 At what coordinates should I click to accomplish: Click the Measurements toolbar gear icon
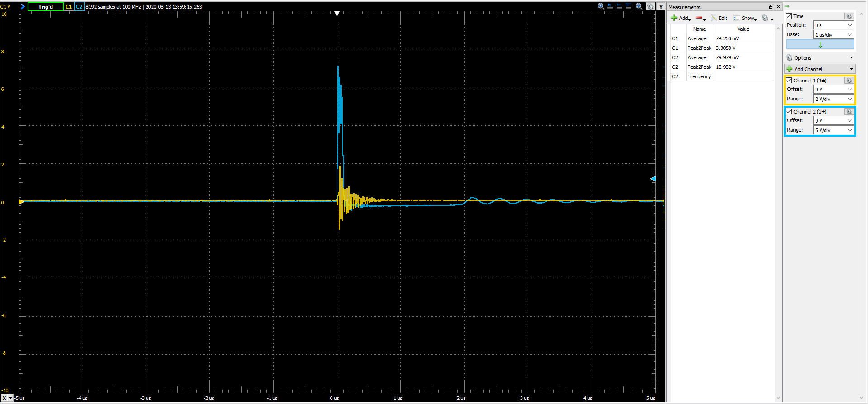coord(765,18)
